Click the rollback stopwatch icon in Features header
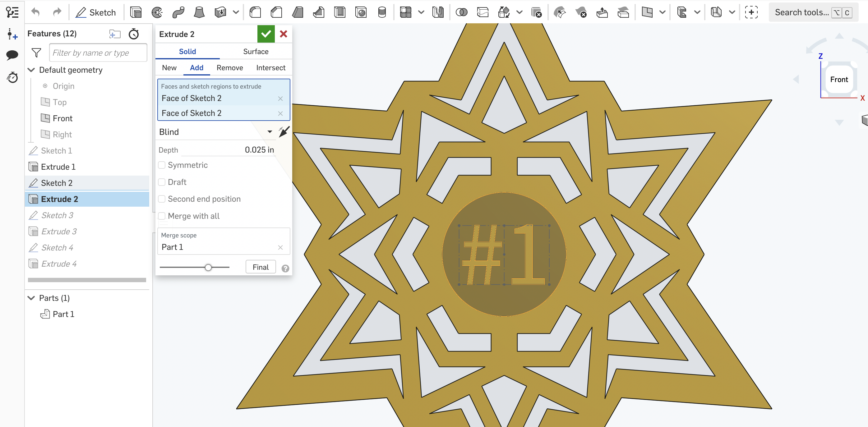Screen dimensions: 868x427 click(x=134, y=34)
